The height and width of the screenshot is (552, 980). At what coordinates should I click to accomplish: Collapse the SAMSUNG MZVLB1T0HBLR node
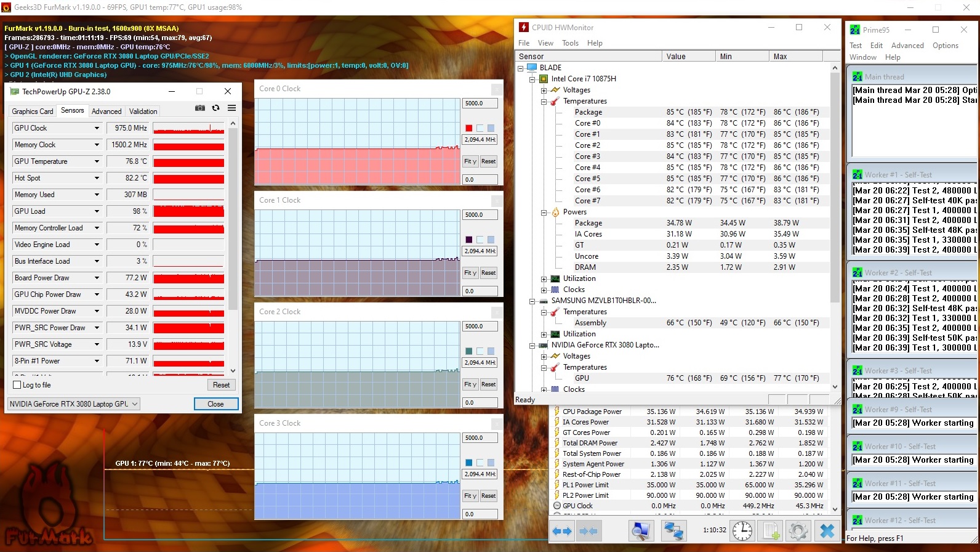(x=532, y=301)
